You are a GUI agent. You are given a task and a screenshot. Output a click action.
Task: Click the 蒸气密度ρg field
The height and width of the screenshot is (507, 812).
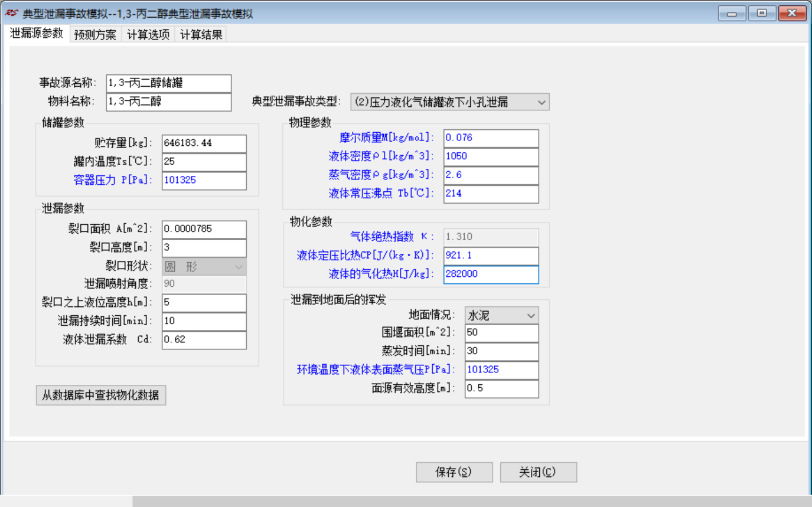coord(491,175)
